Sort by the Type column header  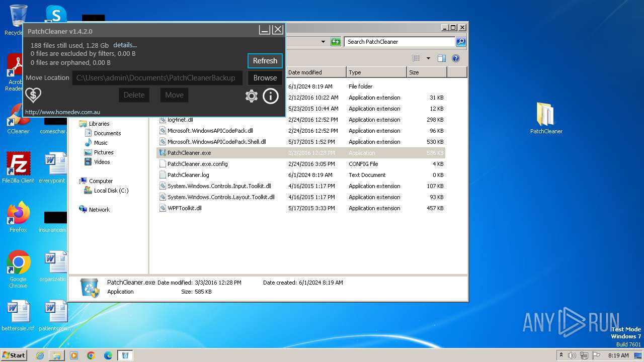376,72
